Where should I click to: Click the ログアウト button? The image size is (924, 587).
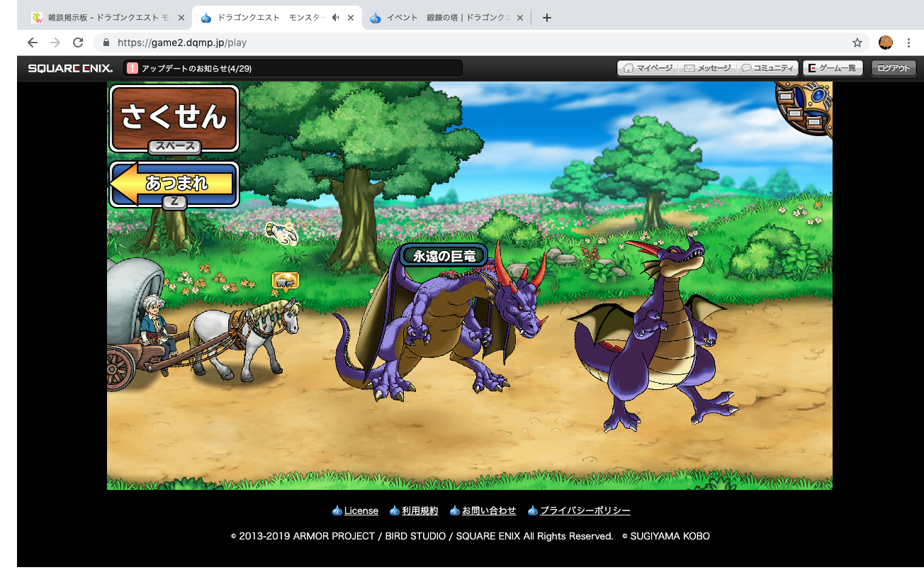click(x=893, y=68)
